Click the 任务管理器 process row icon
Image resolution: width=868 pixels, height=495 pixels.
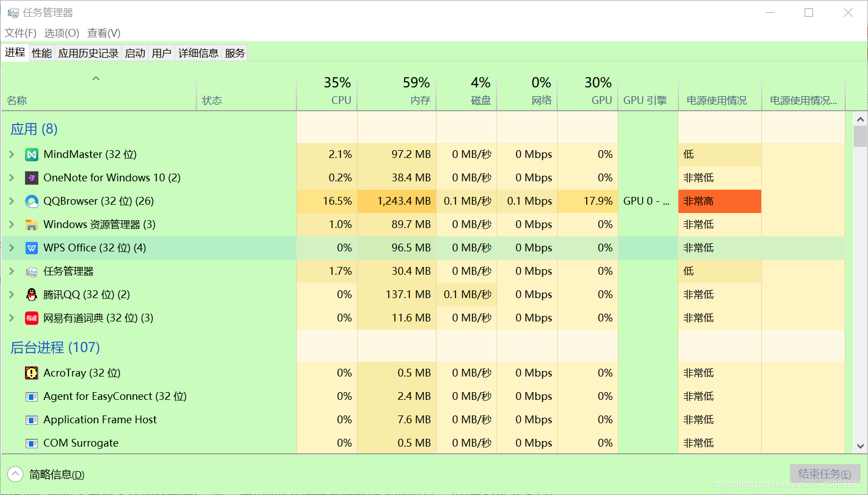click(x=32, y=271)
